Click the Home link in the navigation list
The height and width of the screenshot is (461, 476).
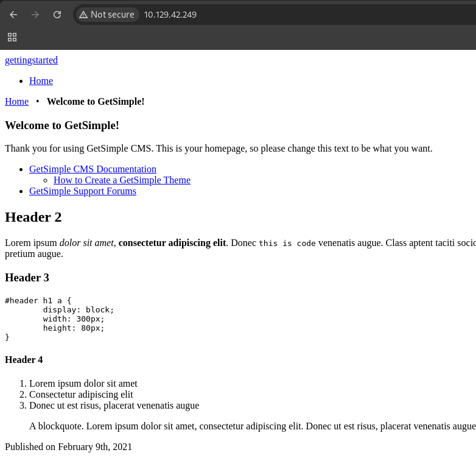coord(41,81)
